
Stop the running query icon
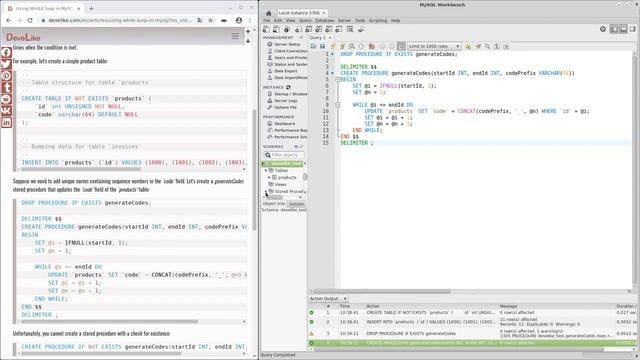click(361, 47)
